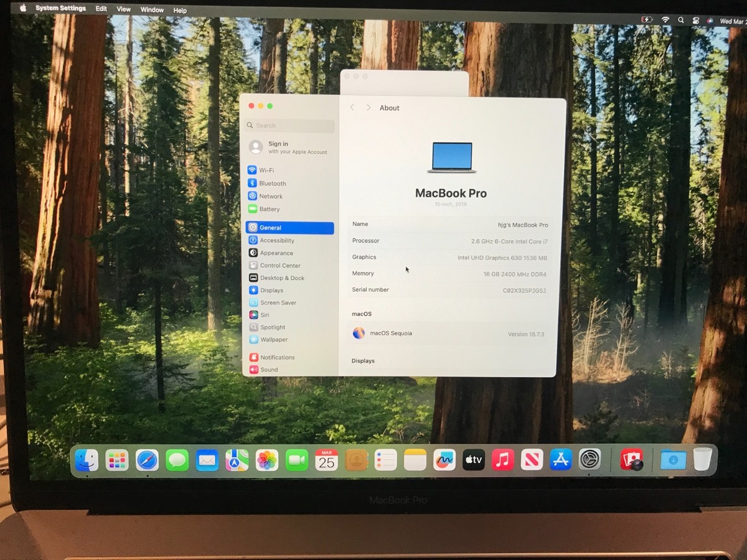Viewport: 747px width, 560px height.
Task: Select General in the sidebar
Action: pos(289,228)
